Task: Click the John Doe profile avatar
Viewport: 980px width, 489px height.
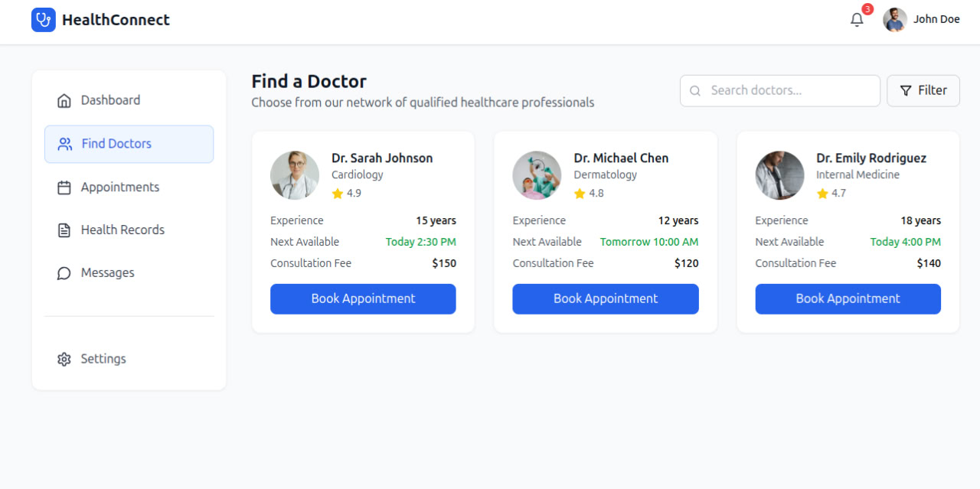Action: [x=893, y=19]
